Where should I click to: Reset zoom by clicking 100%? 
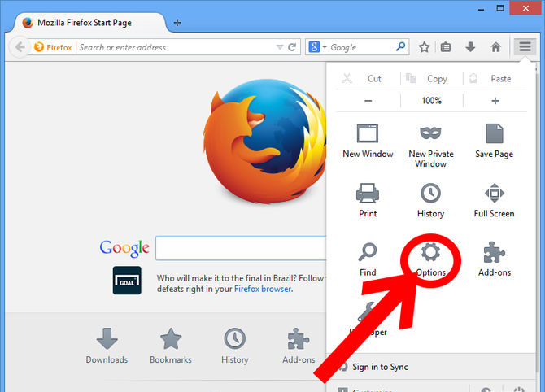431,101
